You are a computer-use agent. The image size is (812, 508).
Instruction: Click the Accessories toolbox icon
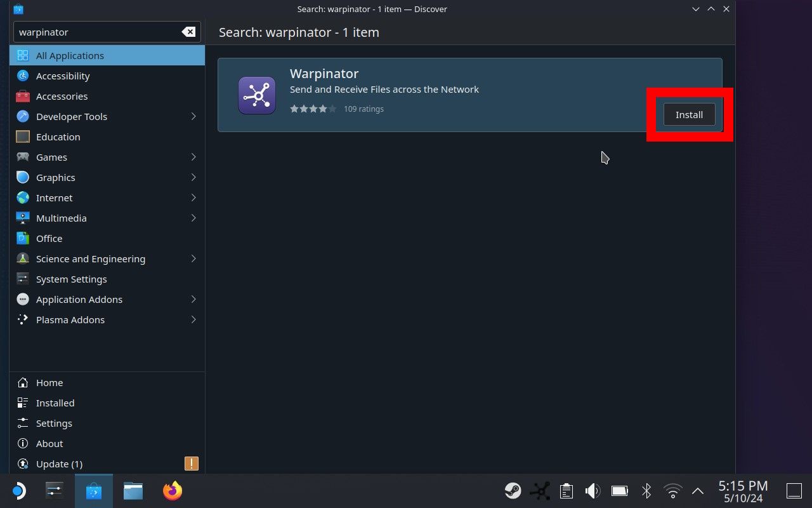tap(23, 96)
